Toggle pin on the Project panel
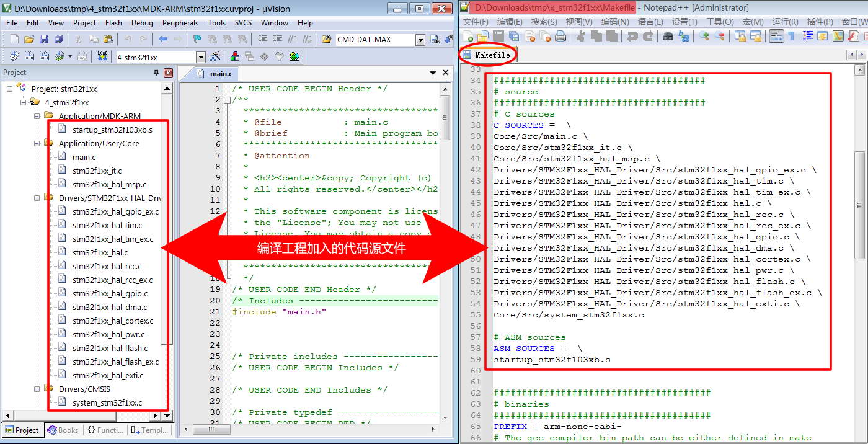This screenshot has width=868, height=444. pos(156,73)
